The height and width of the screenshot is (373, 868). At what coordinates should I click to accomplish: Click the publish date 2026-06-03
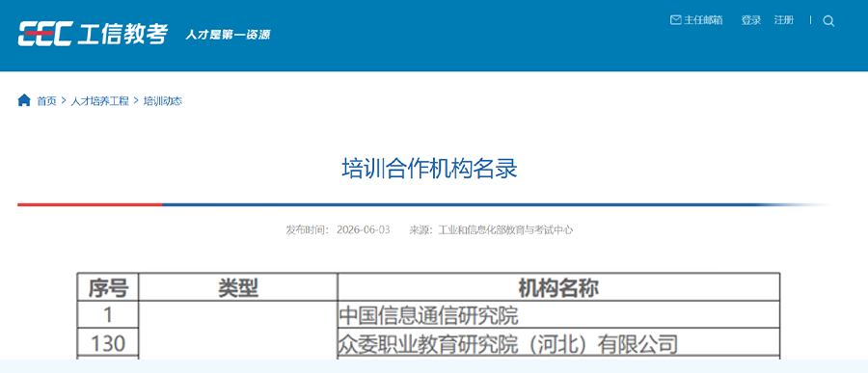tap(364, 230)
